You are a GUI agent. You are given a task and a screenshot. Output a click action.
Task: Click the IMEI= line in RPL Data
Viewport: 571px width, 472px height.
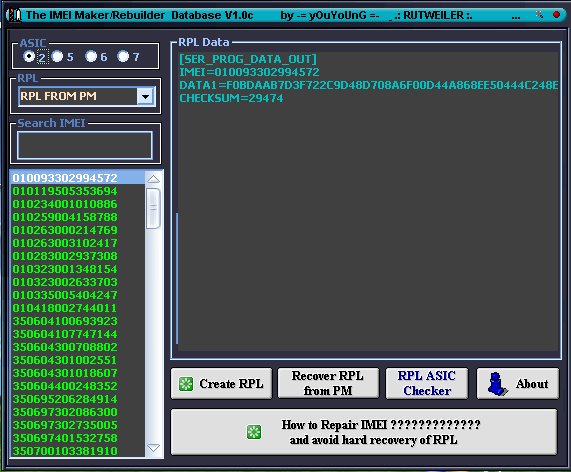tap(249, 72)
